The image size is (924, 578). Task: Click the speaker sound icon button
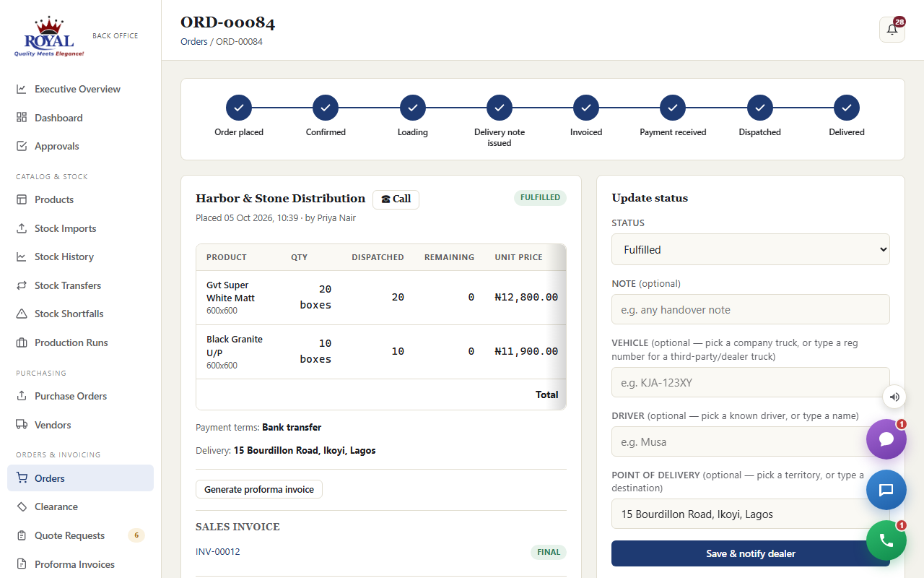[894, 397]
